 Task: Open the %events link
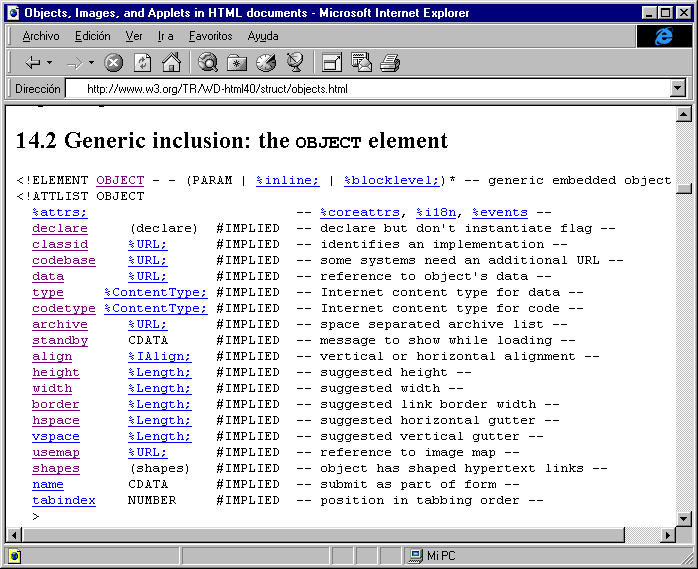tap(499, 212)
